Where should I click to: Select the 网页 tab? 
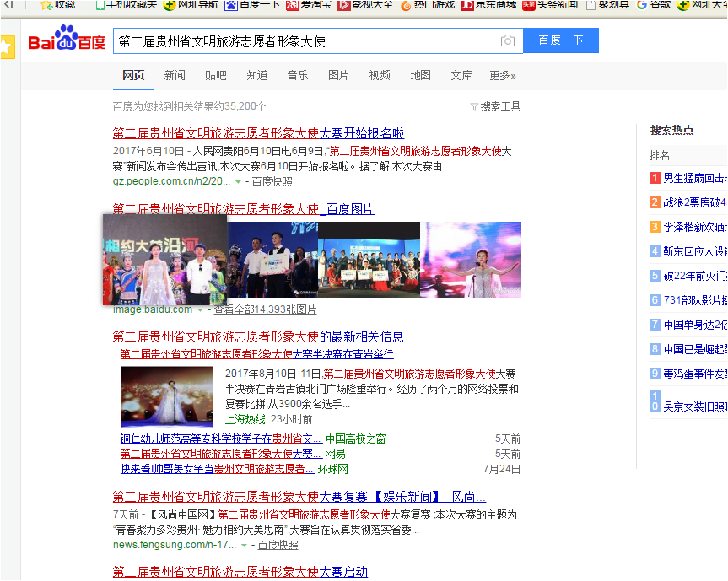[x=133, y=75]
